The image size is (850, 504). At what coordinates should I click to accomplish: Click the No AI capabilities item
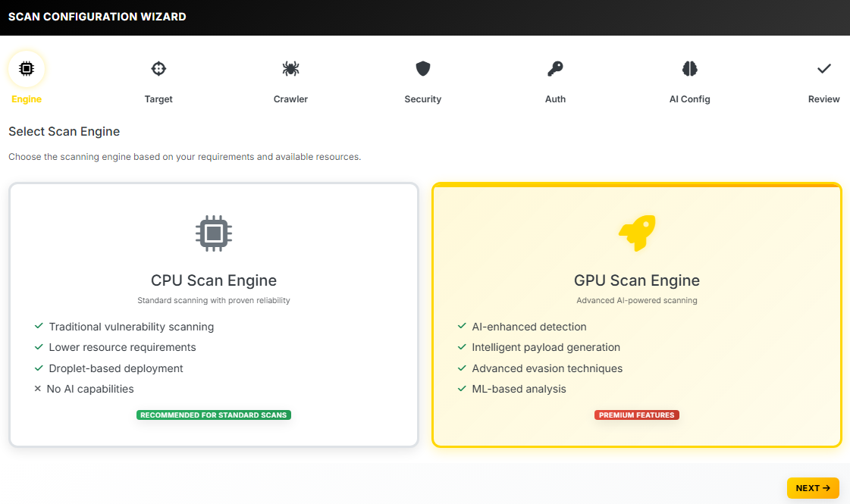click(91, 389)
